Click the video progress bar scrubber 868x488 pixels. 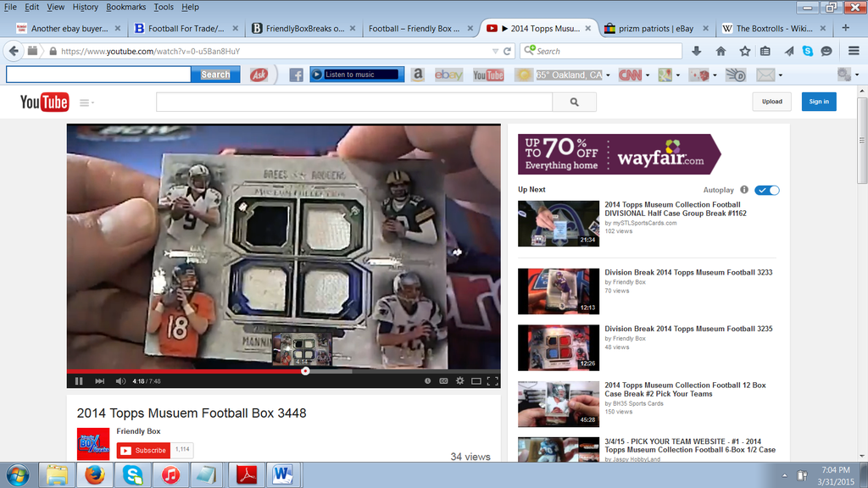point(305,370)
